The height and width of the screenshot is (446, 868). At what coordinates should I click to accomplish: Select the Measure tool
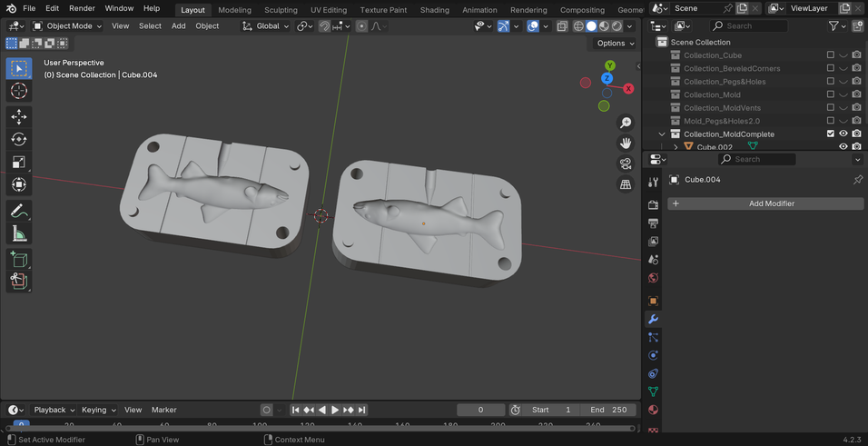coord(18,234)
